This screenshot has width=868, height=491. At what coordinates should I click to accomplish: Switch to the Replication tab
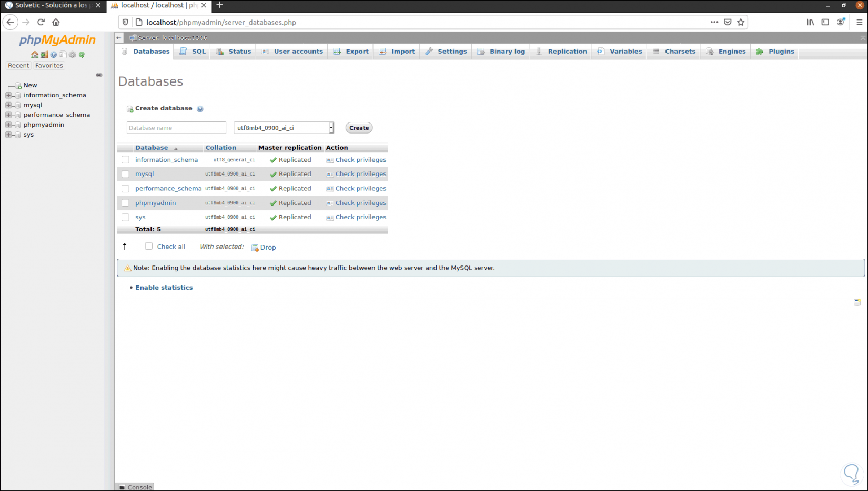tap(561, 52)
